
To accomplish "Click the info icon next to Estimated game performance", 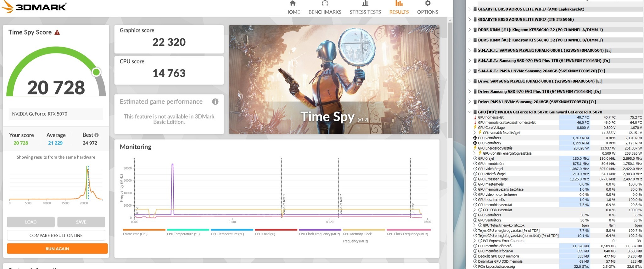I will pyautogui.click(x=215, y=101).
